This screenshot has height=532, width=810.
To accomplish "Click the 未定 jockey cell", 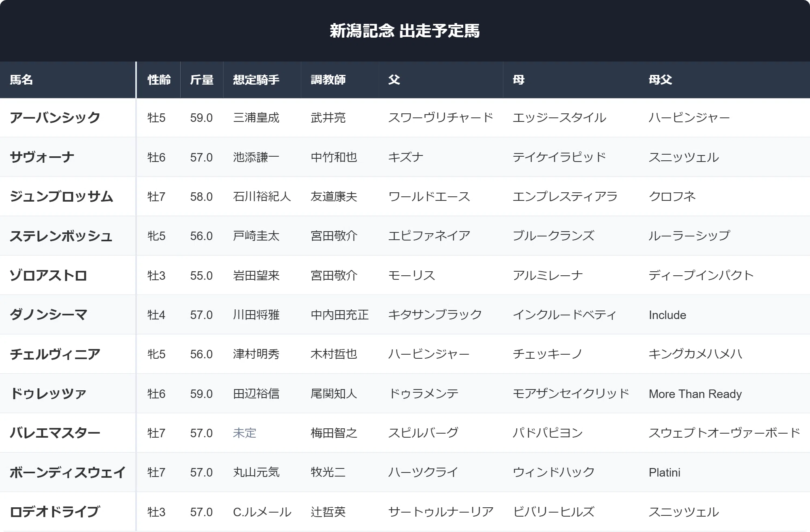I will click(x=245, y=433).
